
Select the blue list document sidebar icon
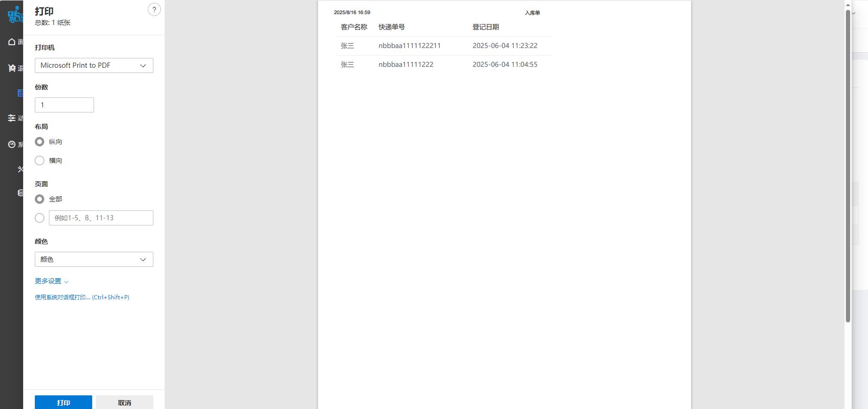(x=20, y=93)
